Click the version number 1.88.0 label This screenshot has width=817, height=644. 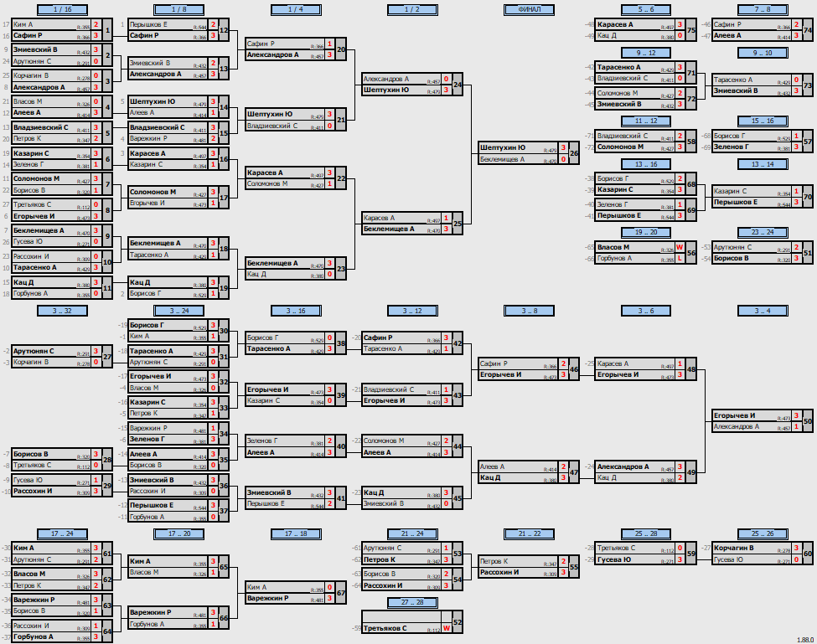(x=805, y=640)
